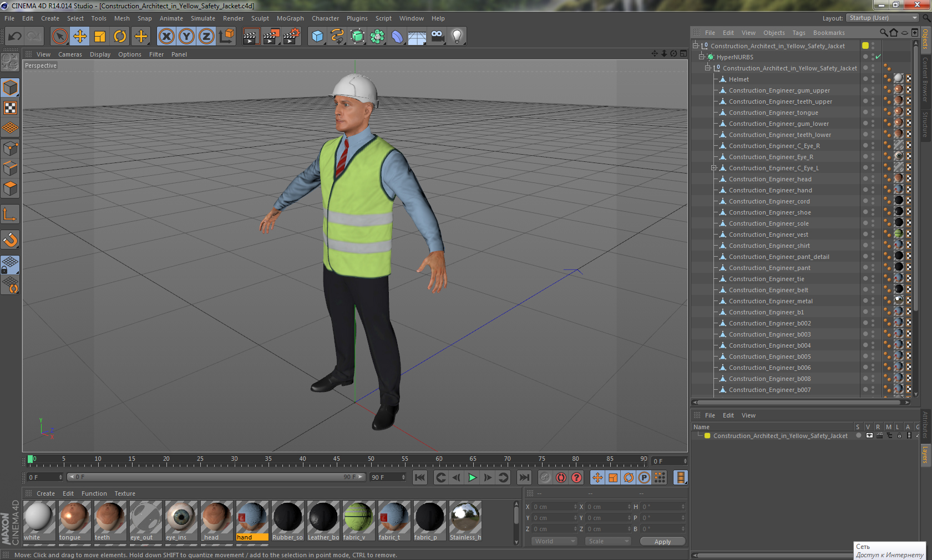Click search magnifier in Object Manager

pos(884,33)
